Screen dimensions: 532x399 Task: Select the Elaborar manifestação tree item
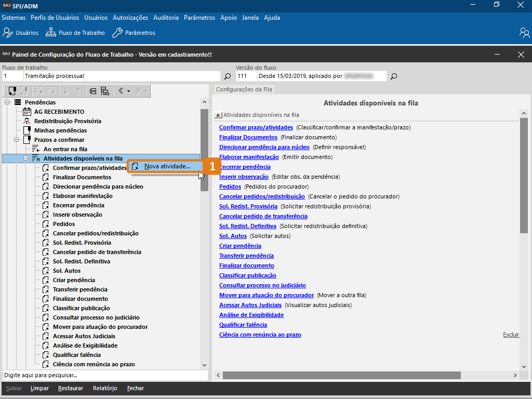point(83,196)
